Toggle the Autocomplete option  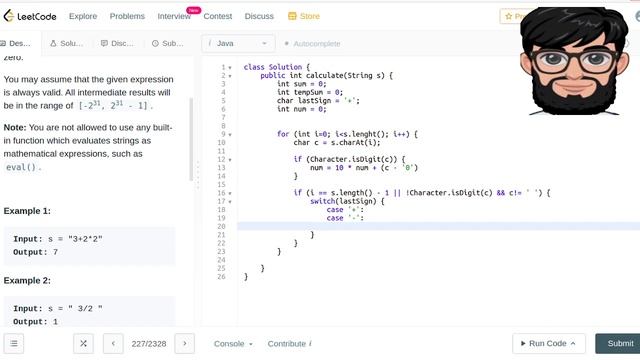point(313,44)
